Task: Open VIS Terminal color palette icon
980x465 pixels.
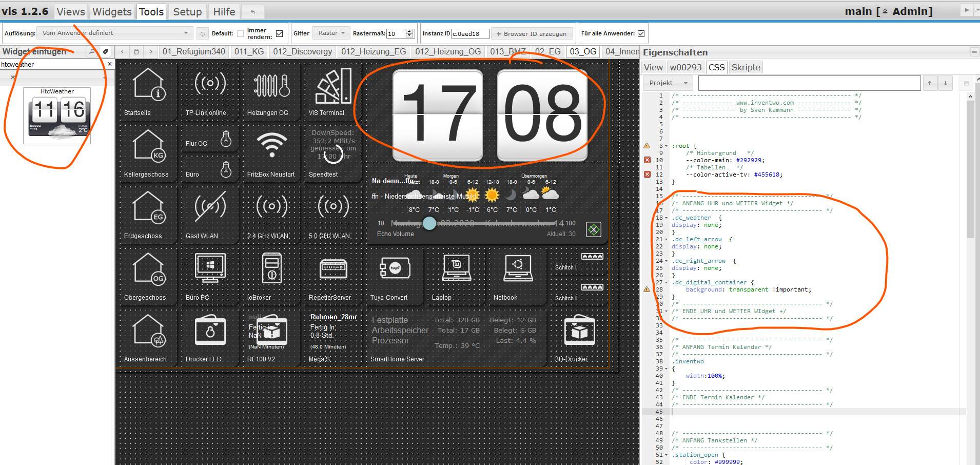Action: click(333, 85)
